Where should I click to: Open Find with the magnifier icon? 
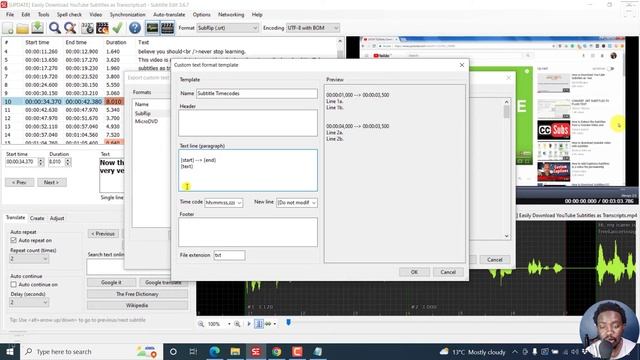point(55,28)
